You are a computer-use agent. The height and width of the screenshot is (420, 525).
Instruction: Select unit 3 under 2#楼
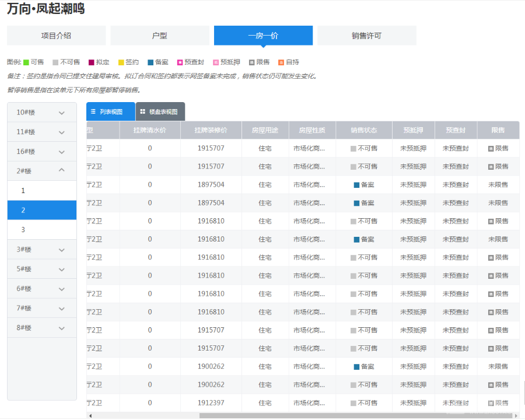click(x=42, y=230)
